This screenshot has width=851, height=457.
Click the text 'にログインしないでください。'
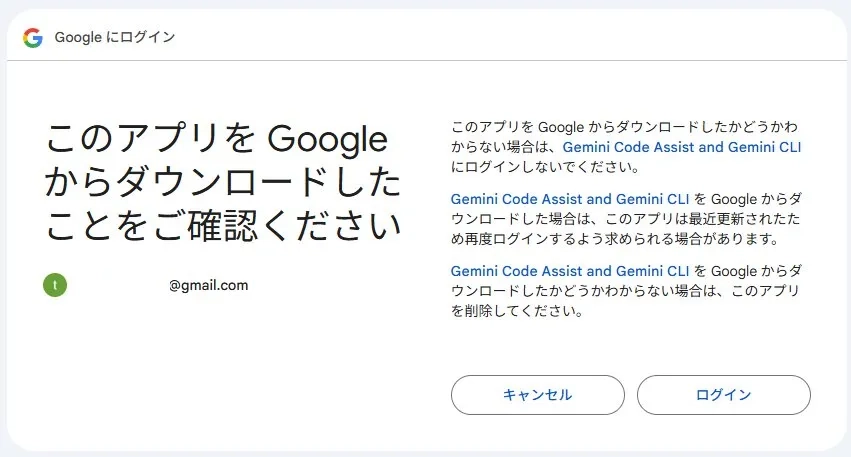click(x=545, y=167)
